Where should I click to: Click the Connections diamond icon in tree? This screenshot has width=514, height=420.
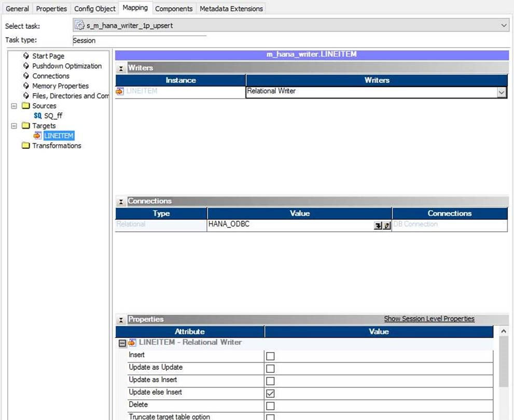pyautogui.click(x=26, y=76)
